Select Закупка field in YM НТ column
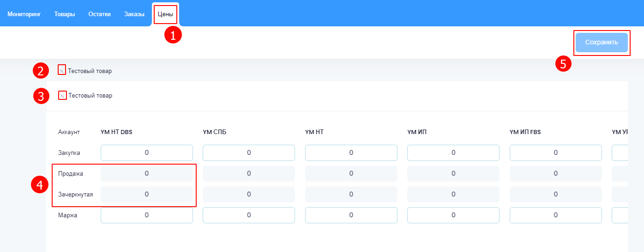This screenshot has width=644, height=252. [x=351, y=153]
